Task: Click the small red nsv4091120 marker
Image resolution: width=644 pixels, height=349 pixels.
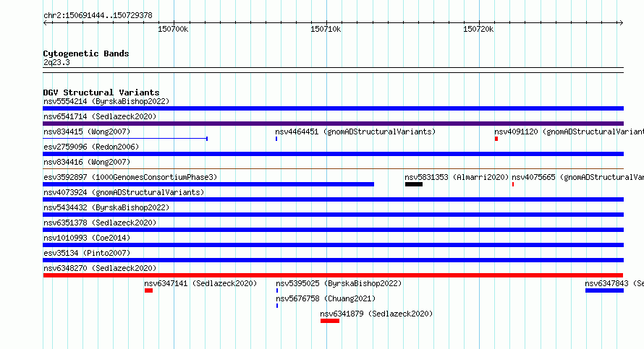Action: [496, 139]
